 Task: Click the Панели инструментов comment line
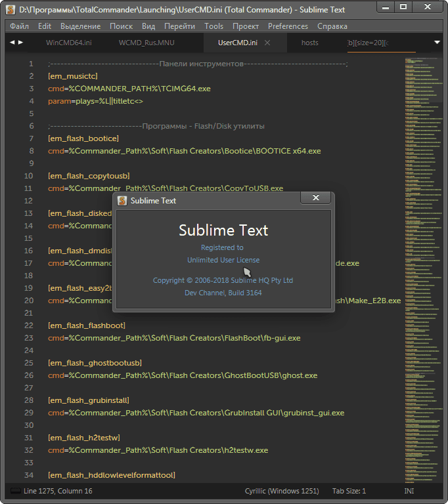tap(198, 64)
